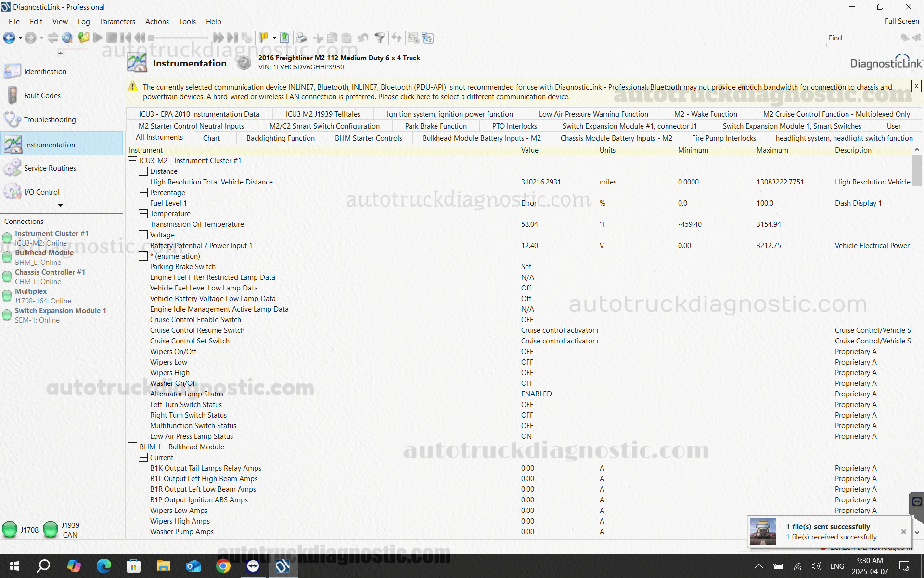Screen dimensions: 924x578
Task: Open the Parameters menu
Action: click(117, 21)
